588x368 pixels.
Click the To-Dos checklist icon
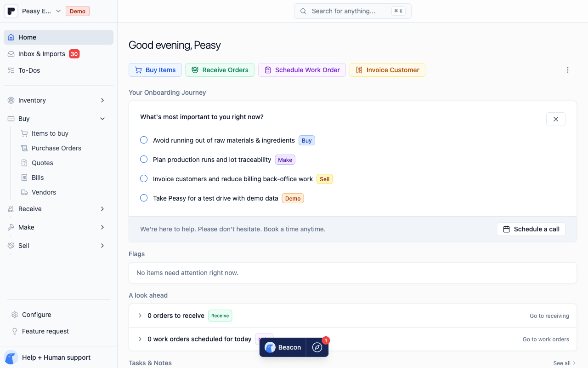[x=11, y=70]
